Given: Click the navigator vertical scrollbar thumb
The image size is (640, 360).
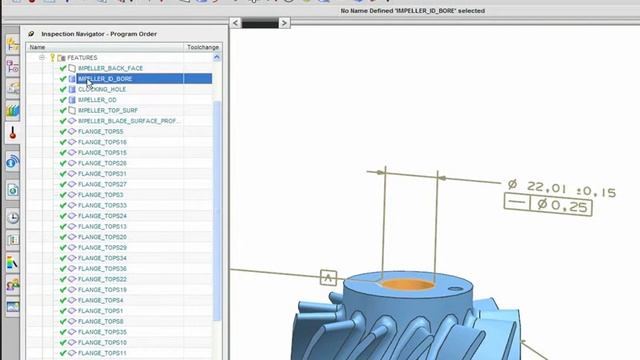Looking at the screenshot, I should tap(217, 210).
